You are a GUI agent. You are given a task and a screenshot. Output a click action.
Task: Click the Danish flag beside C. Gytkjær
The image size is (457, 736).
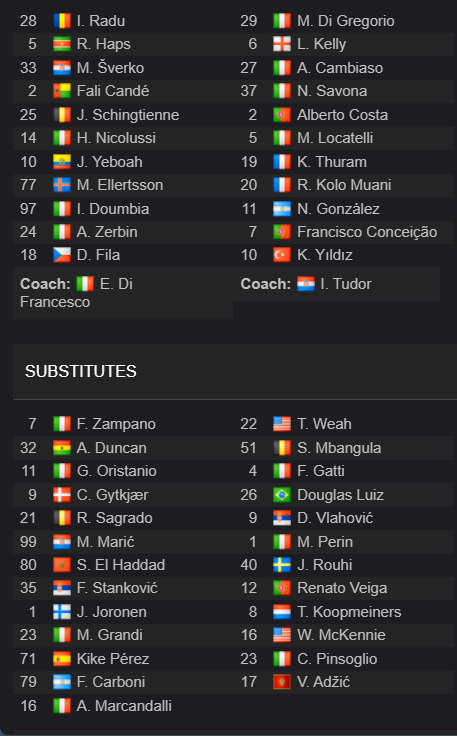[x=61, y=495]
